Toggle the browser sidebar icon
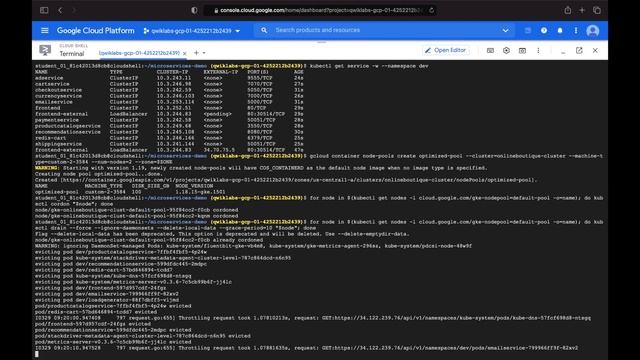Image resolution: width=640 pixels, height=360 pixels. click(44, 10)
